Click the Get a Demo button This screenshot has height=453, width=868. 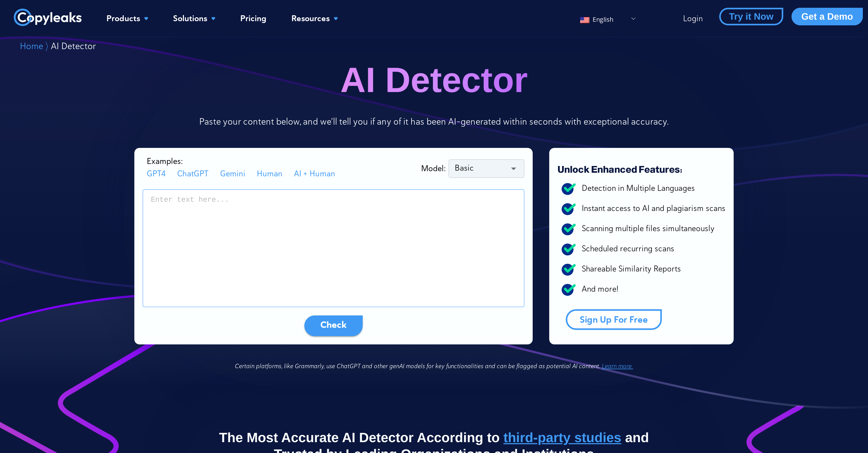click(x=827, y=17)
